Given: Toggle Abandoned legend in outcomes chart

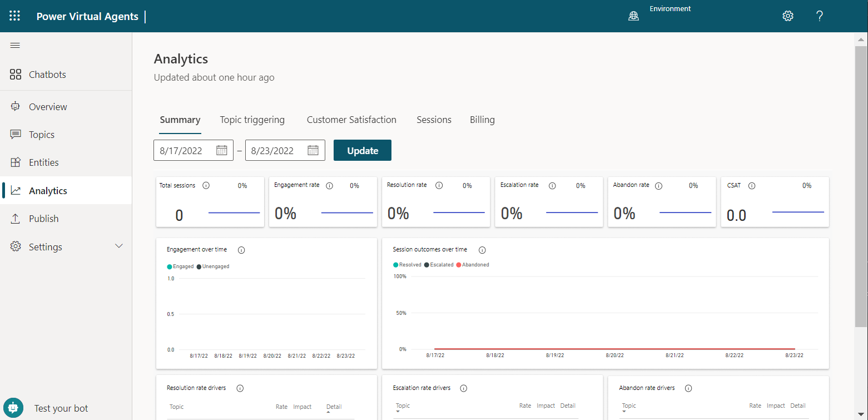Looking at the screenshot, I should click(x=473, y=265).
